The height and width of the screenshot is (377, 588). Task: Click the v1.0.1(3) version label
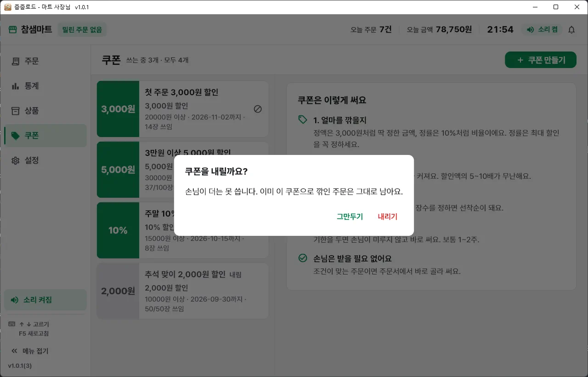pos(20,366)
